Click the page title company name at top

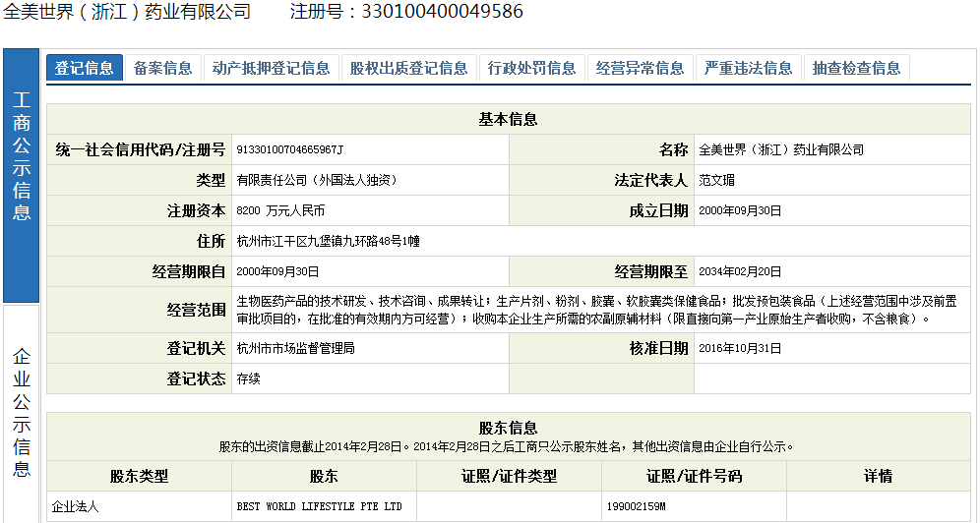coord(127,11)
